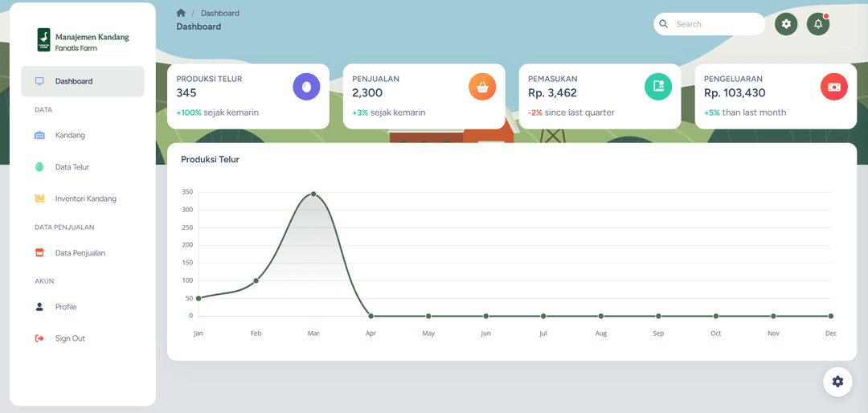Viewport: 868px width, 413px height.
Task: Open the notifications bell icon
Action: 818,24
